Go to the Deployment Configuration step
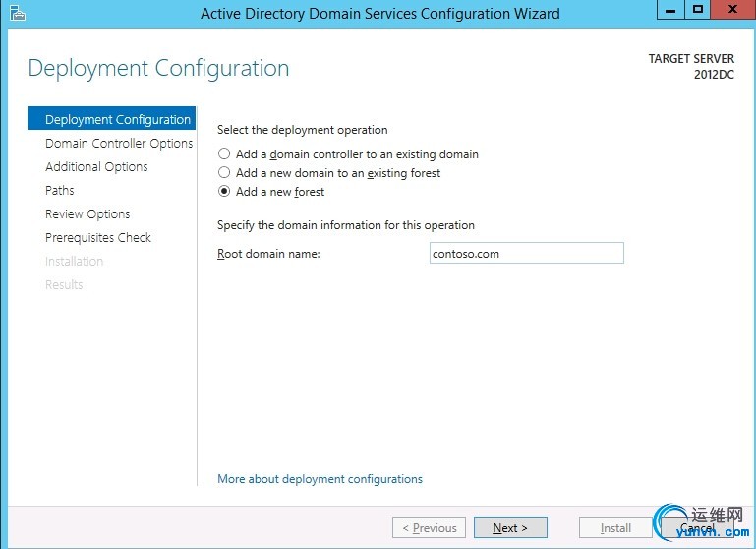Image resolution: width=756 pixels, height=549 pixels. (x=117, y=120)
